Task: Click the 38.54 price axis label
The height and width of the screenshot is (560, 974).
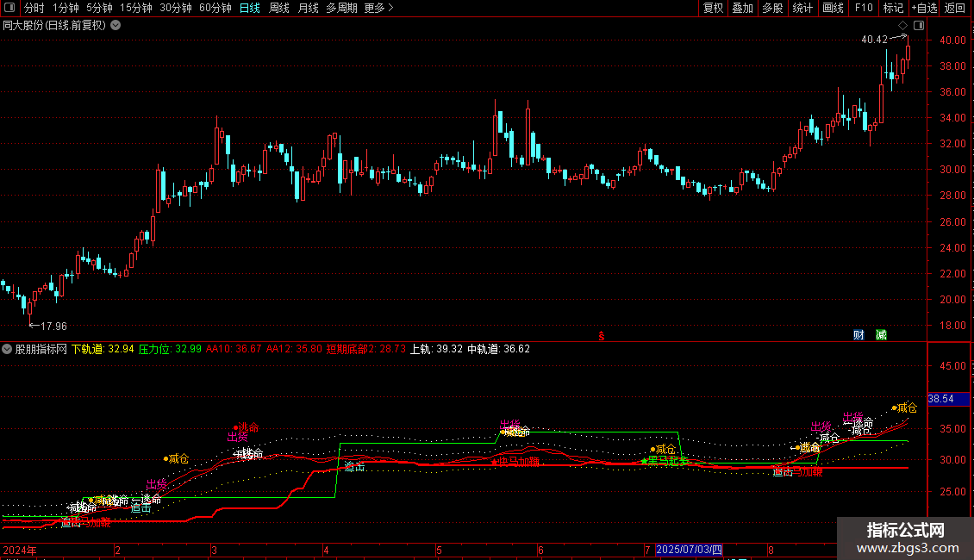Action: 948,399
